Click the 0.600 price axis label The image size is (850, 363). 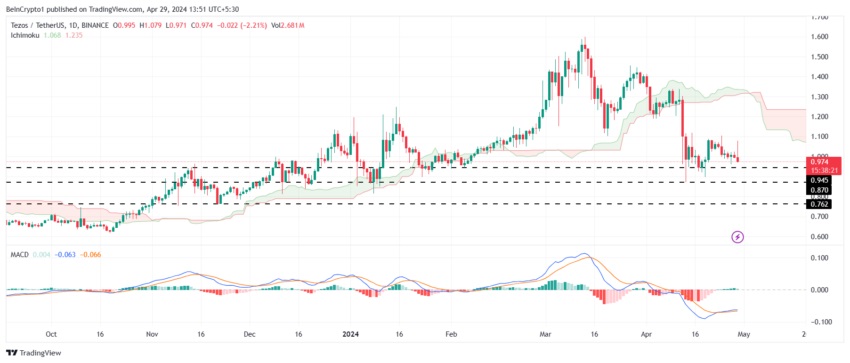pos(819,237)
